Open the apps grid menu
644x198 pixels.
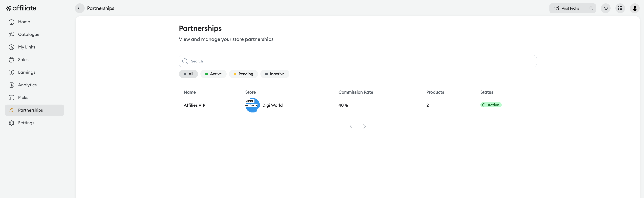coord(620,8)
